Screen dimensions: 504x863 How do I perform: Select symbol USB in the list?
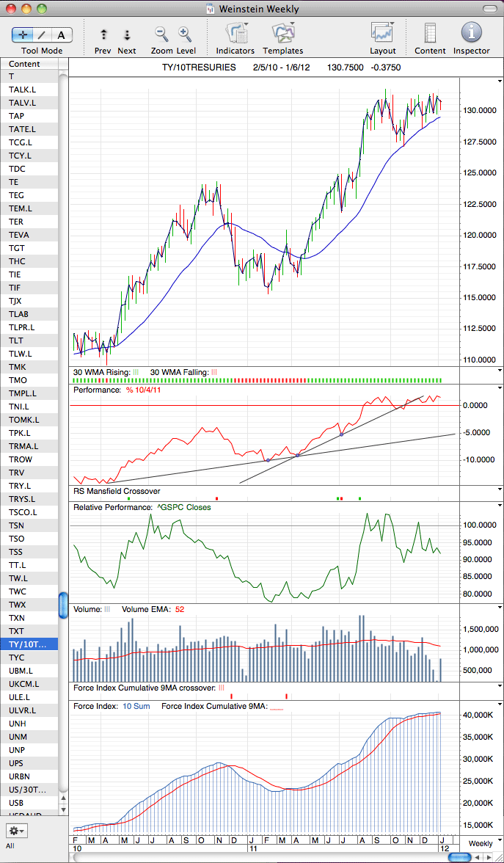pyautogui.click(x=29, y=803)
